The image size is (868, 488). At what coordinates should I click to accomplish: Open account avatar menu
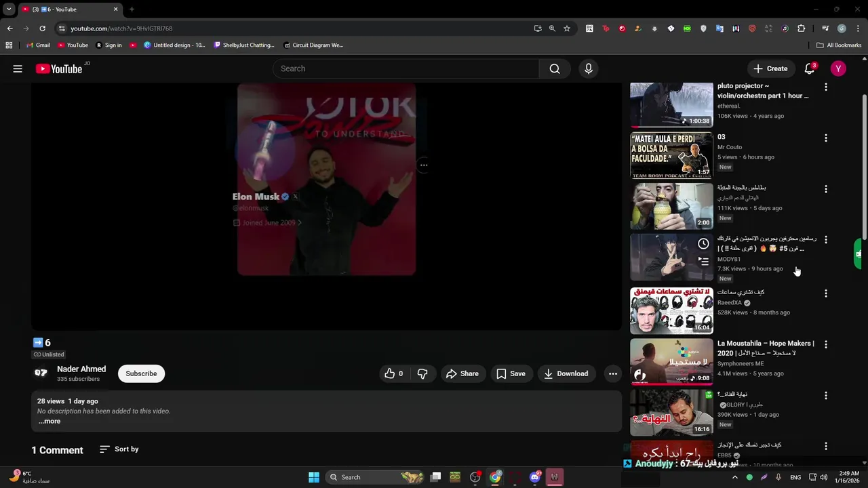tap(838, 68)
